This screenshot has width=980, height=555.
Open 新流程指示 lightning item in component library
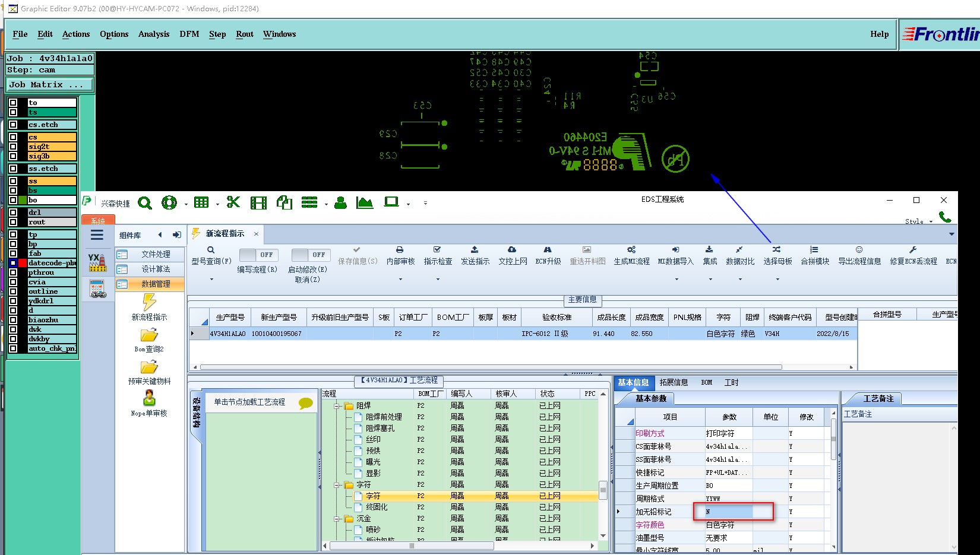click(x=149, y=307)
